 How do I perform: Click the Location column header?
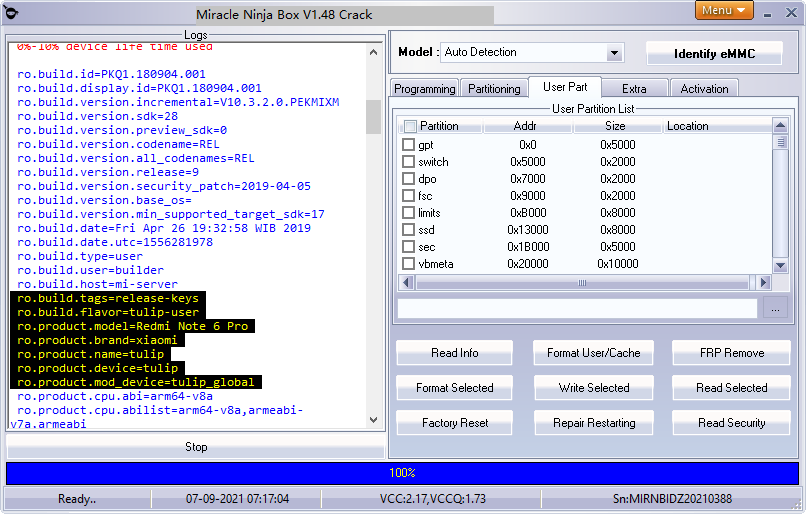pyautogui.click(x=717, y=126)
